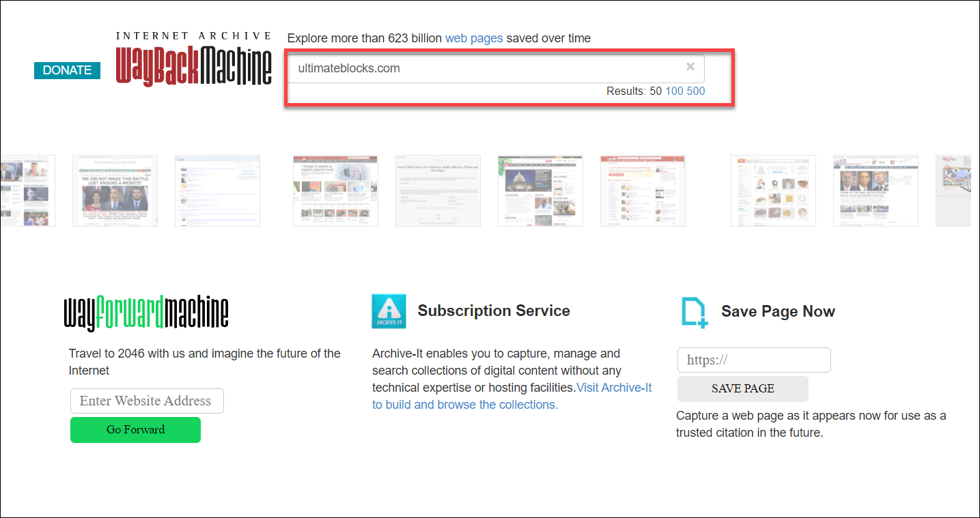Open the 'web pages' link
The height and width of the screenshot is (518, 980).
tap(474, 38)
